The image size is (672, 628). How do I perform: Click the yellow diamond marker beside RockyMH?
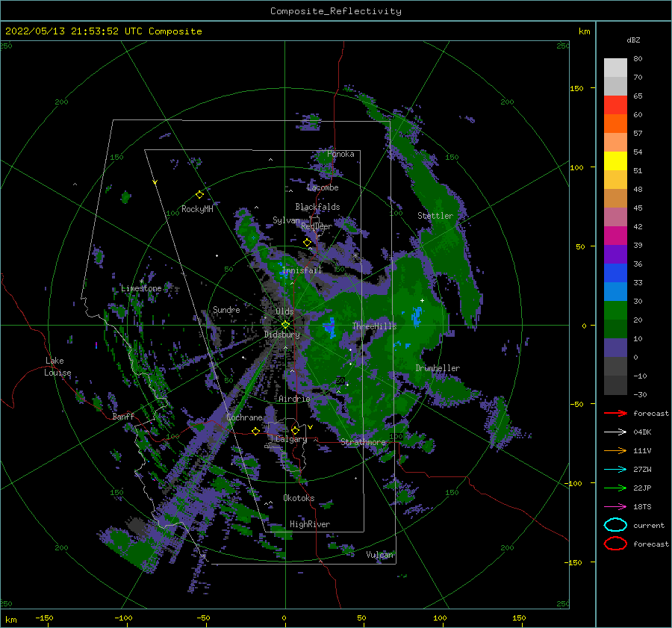[199, 195]
